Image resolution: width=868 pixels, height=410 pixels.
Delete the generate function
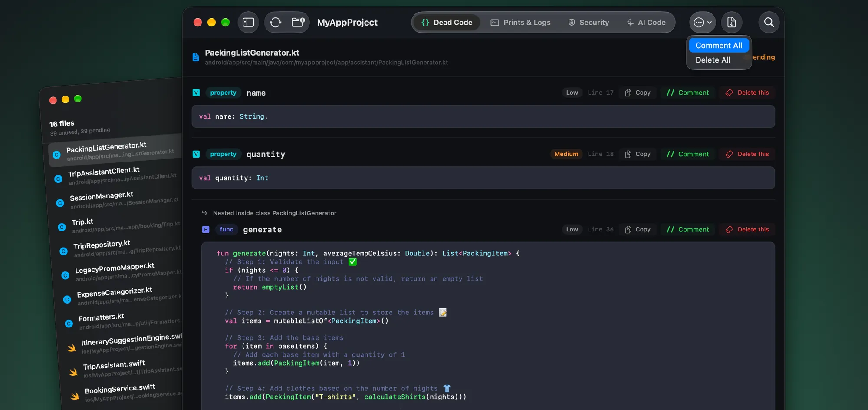tap(747, 229)
